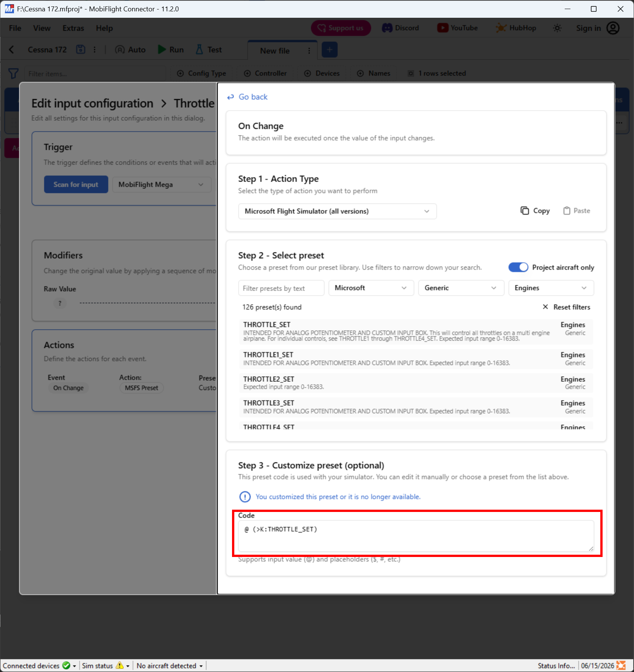Image resolution: width=634 pixels, height=672 pixels.
Task: Click the filter funnel icon
Action: pyautogui.click(x=13, y=73)
